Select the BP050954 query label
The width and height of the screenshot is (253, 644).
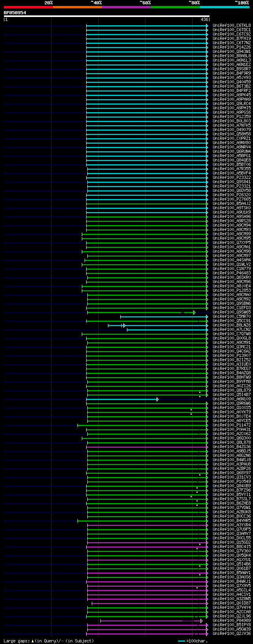click(15, 13)
